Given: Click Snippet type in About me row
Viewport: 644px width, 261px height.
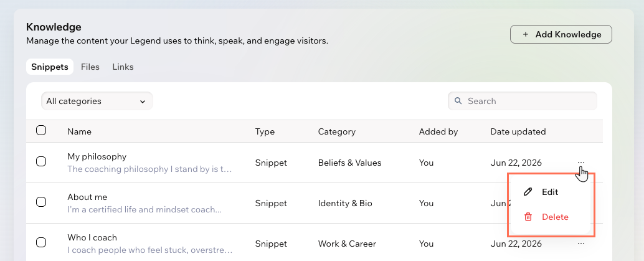Looking at the screenshot, I should tap(271, 203).
